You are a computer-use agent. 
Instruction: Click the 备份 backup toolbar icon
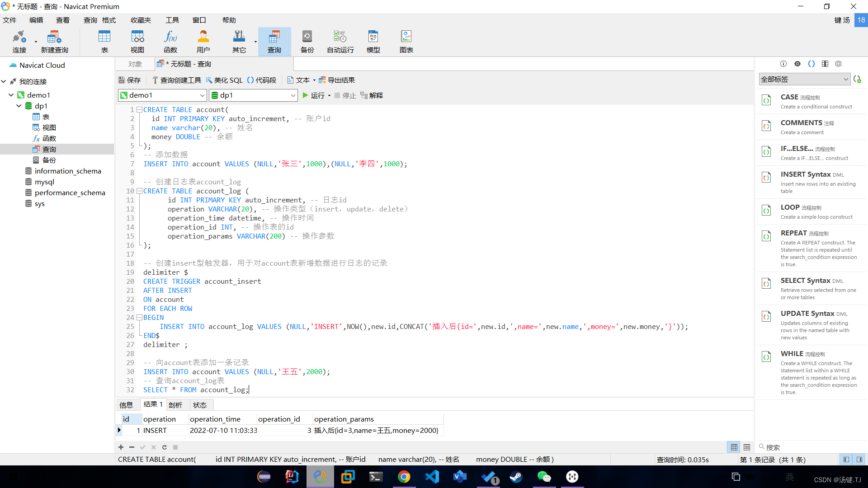click(307, 42)
